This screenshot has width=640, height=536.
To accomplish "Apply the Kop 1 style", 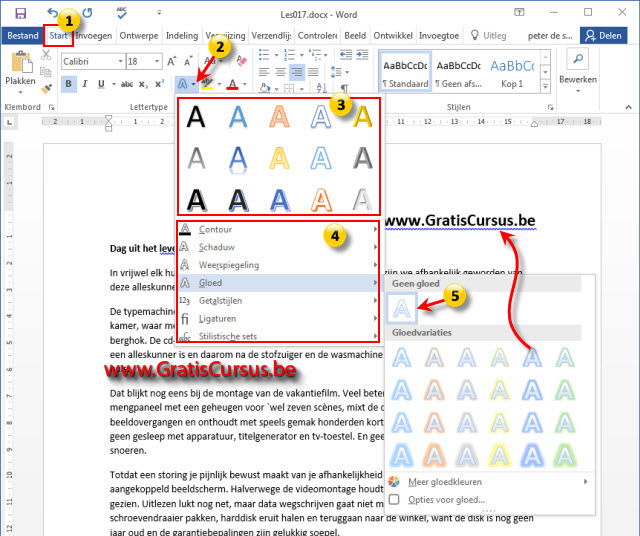I will [512, 72].
